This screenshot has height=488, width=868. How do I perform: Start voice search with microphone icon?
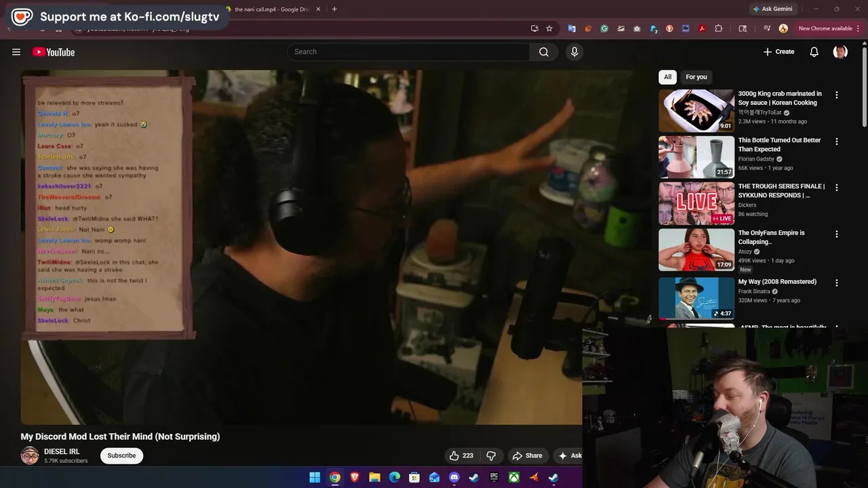[574, 52]
